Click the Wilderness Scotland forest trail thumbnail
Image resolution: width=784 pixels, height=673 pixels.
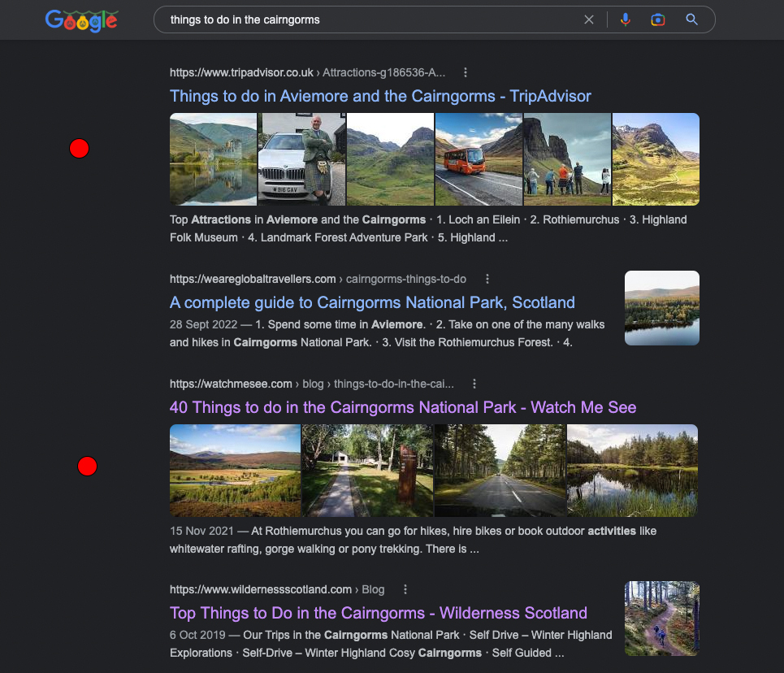coord(661,619)
